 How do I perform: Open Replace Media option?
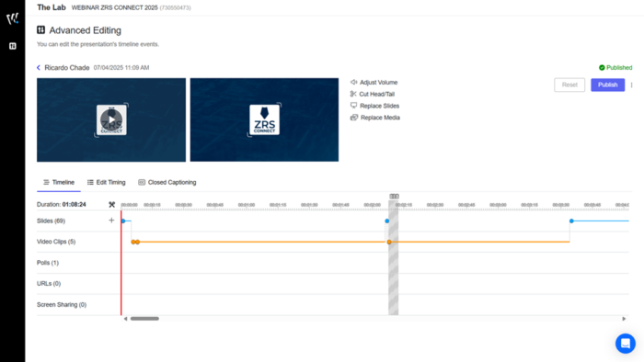375,118
